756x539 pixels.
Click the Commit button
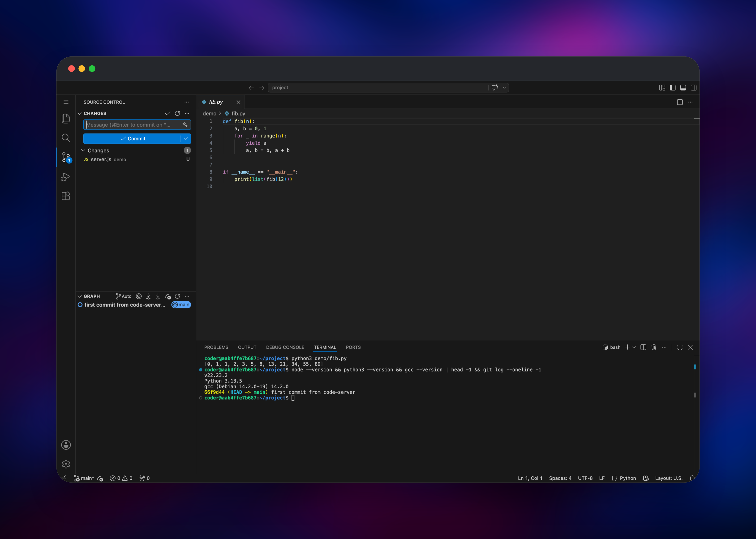click(132, 138)
